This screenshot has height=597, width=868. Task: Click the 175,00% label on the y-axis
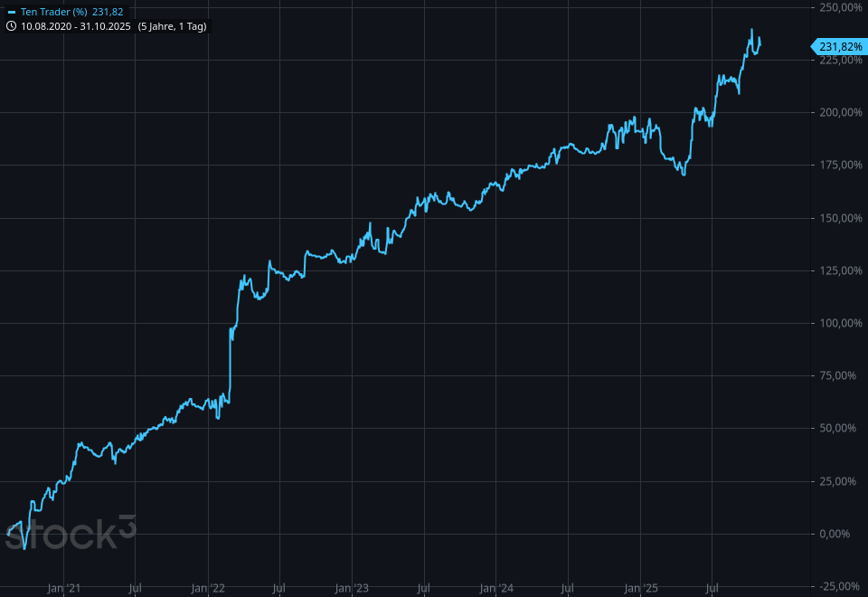840,166
